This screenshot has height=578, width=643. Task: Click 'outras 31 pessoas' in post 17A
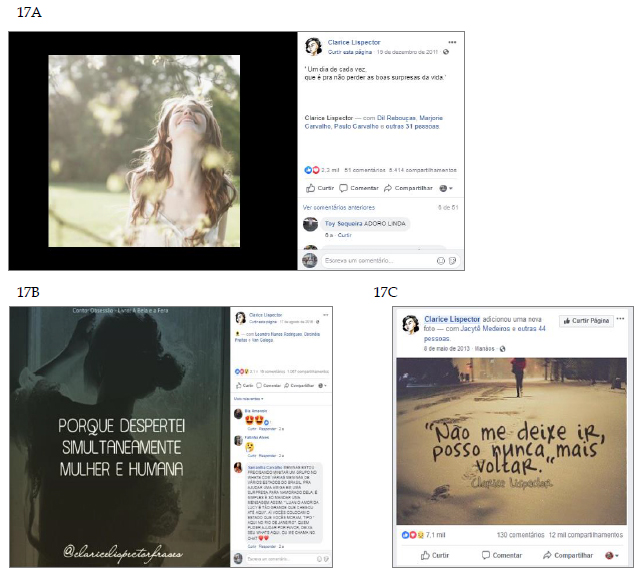(413, 126)
